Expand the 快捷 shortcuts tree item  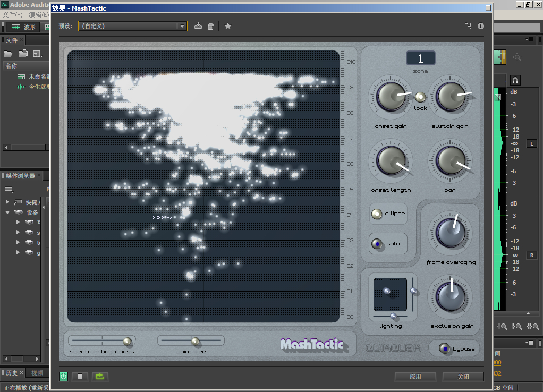(7, 201)
